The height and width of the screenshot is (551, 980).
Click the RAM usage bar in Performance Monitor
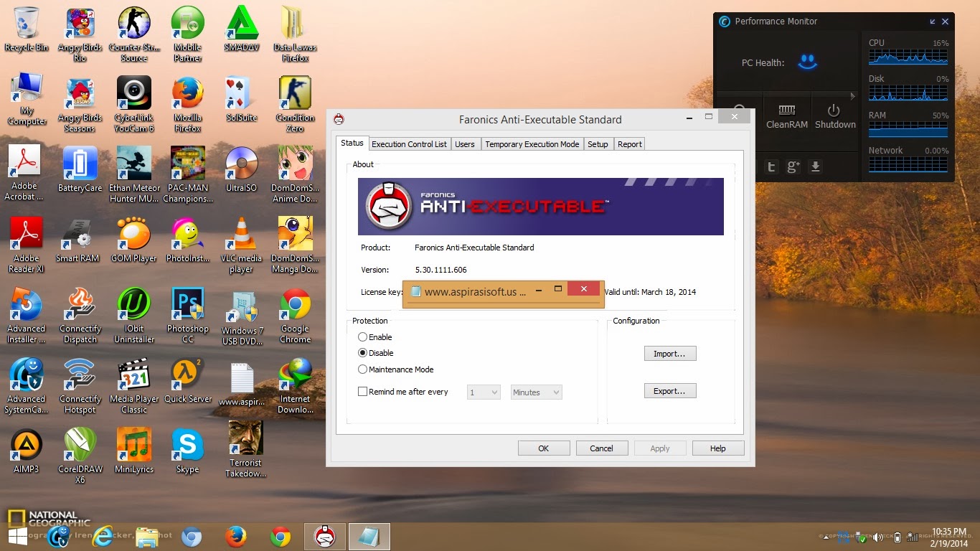pos(906,129)
